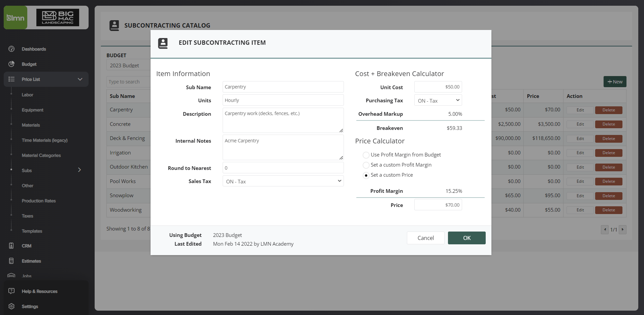The image size is (644, 315).
Task: Open the Purchasing Tax dropdown
Action: (438, 100)
